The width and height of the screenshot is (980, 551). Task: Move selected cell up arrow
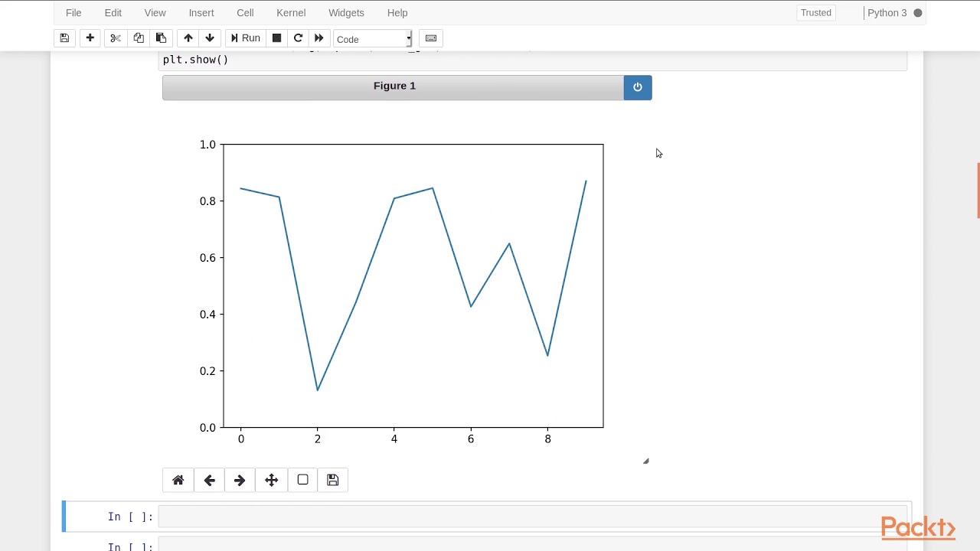[x=188, y=38]
